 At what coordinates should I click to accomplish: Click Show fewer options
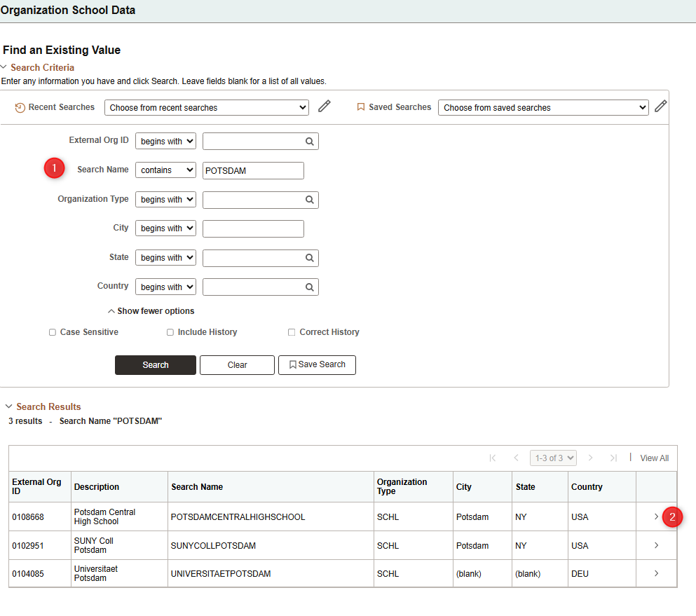151,311
